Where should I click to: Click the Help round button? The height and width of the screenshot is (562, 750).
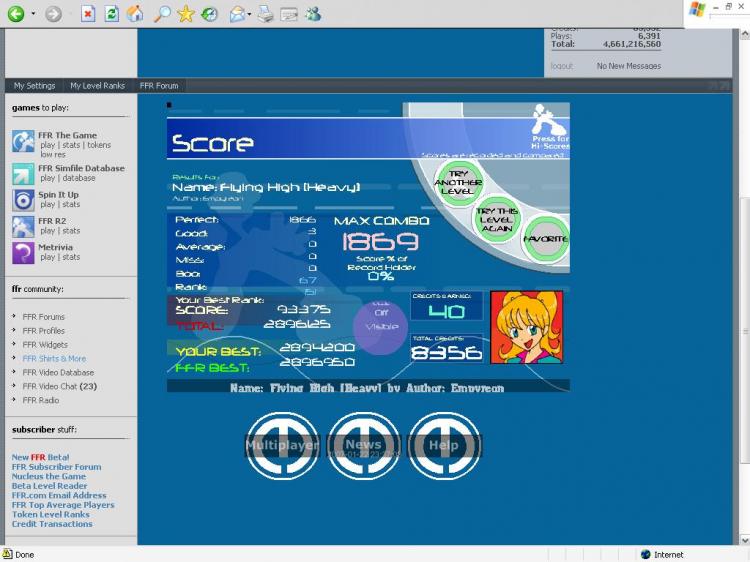[x=444, y=445]
